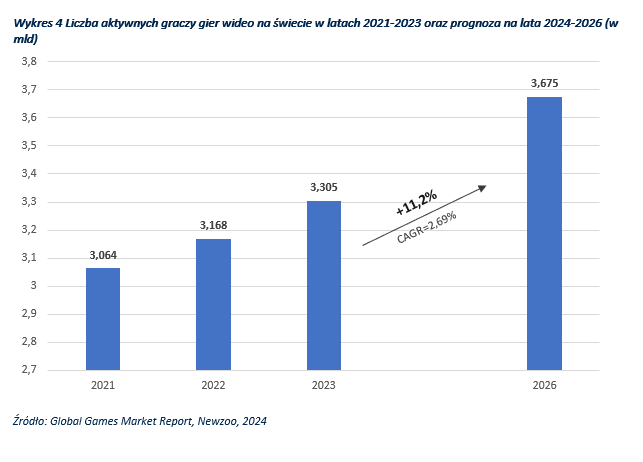Select the tall 2026 forecast bar

tap(544, 233)
